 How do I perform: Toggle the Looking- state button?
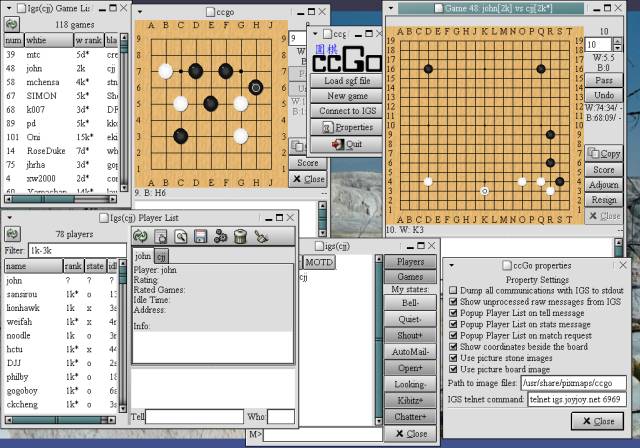410,384
